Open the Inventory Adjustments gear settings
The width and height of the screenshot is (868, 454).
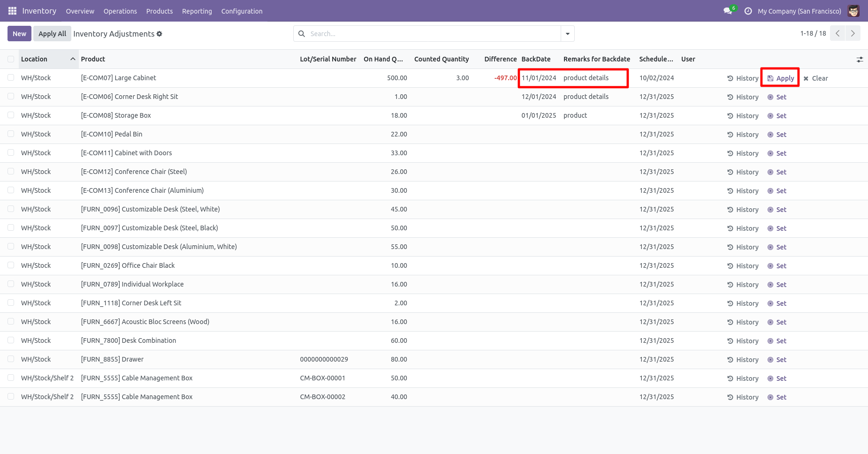pyautogui.click(x=160, y=34)
